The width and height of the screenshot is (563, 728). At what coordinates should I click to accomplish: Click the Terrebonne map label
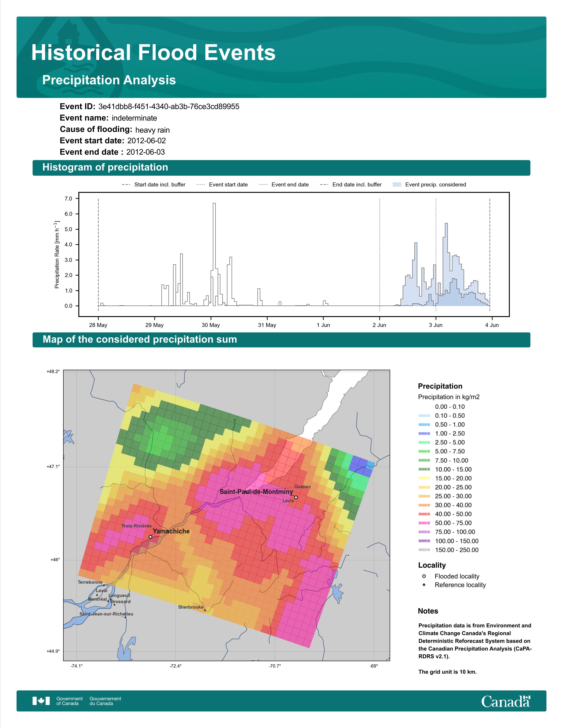coord(90,582)
